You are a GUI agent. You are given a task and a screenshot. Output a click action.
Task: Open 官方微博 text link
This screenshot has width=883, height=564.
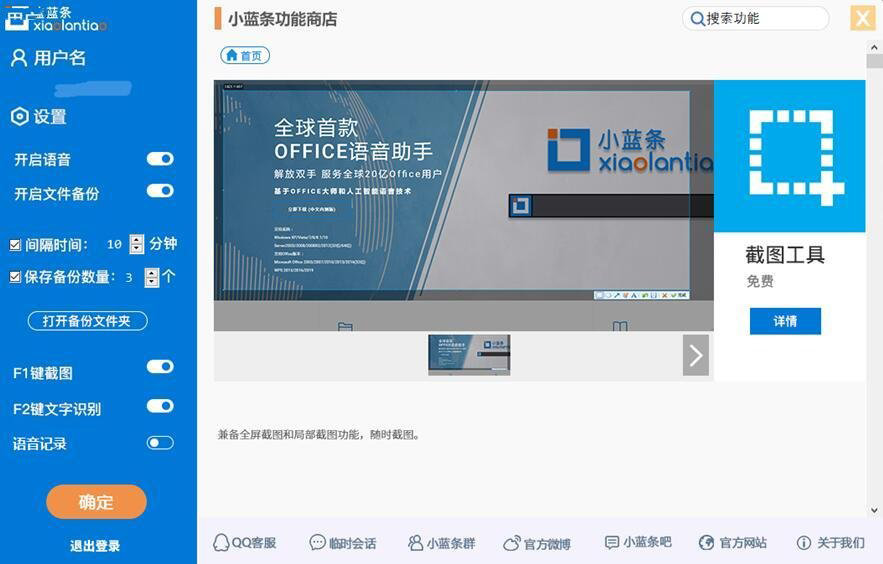(547, 544)
